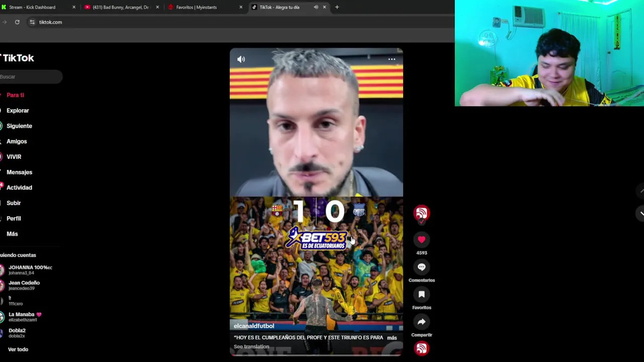Open Mensajes in the sidebar
The width and height of the screenshot is (644, 362).
(19, 172)
